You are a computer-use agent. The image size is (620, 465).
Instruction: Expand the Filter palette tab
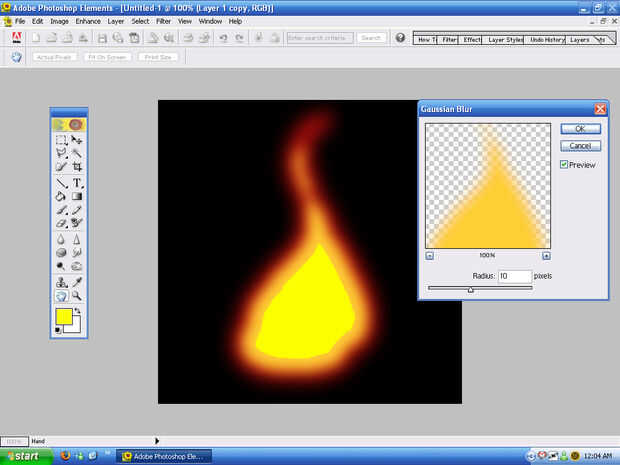[x=449, y=40]
